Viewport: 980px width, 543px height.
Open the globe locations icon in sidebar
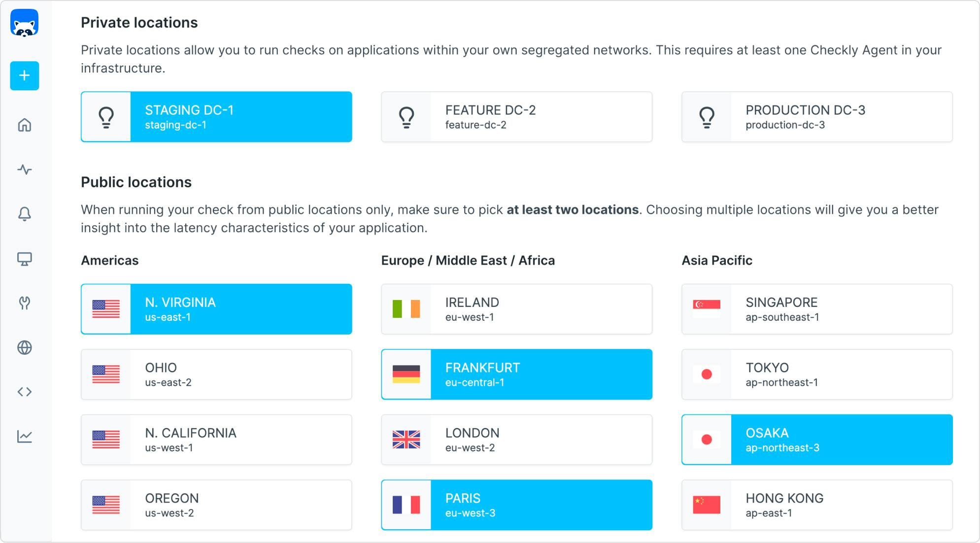click(x=24, y=347)
